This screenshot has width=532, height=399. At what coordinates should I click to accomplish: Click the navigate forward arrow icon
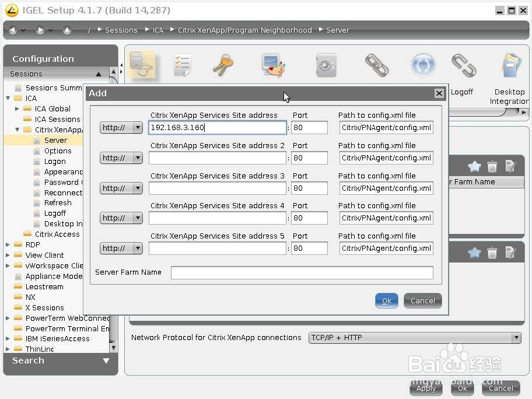[40, 30]
